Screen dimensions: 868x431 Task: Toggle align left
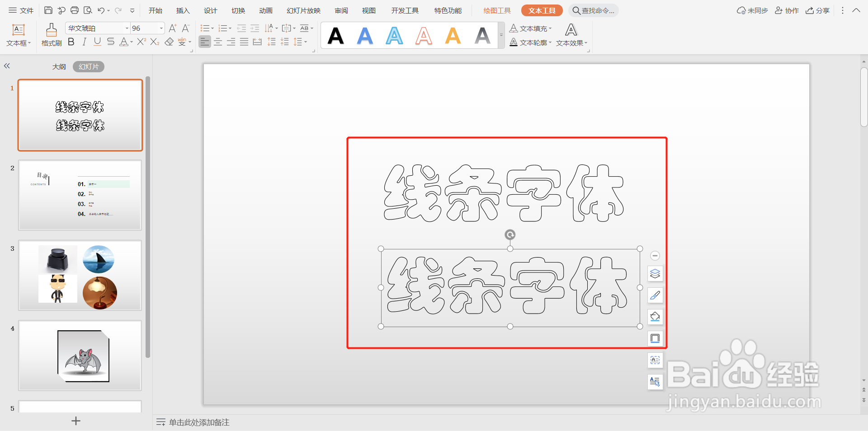point(205,42)
